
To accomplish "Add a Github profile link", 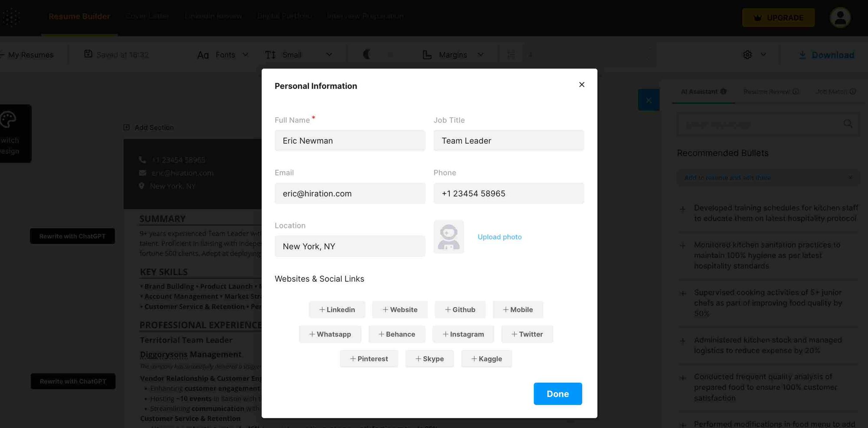I will [460, 309].
